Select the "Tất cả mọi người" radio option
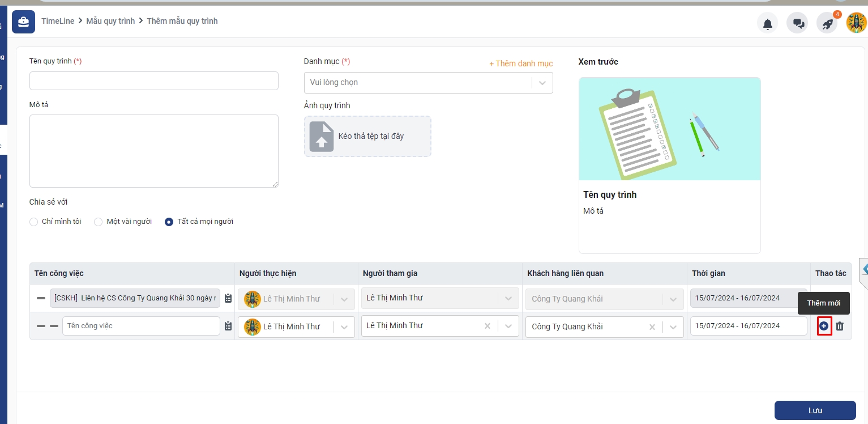This screenshot has width=868, height=424. [x=169, y=222]
